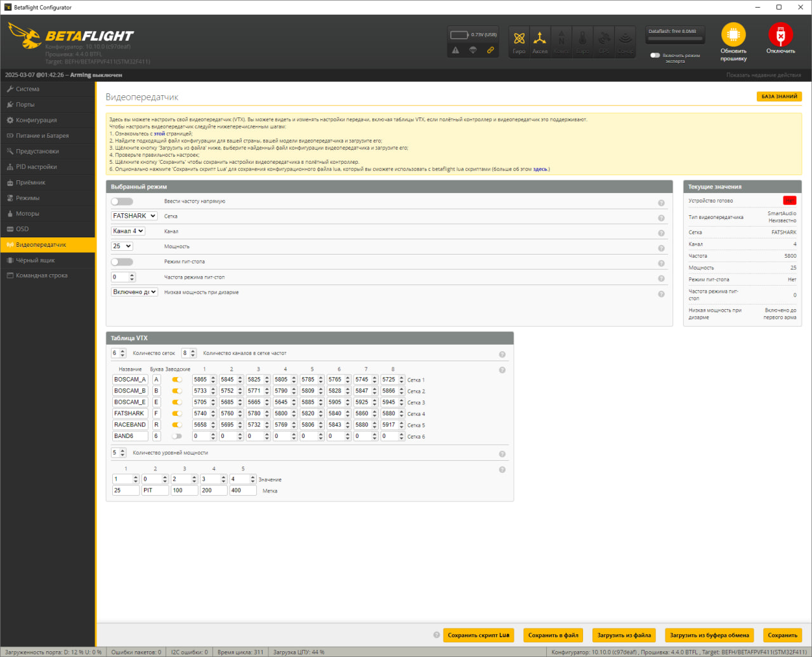Open the Канал 4 channel dropdown
Screen dimensions: 812x657
(x=128, y=231)
